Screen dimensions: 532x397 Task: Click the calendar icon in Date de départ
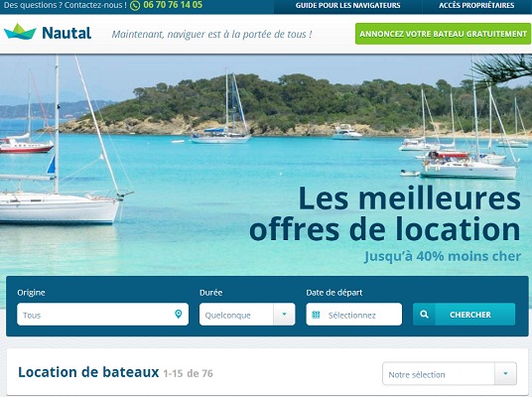point(316,315)
